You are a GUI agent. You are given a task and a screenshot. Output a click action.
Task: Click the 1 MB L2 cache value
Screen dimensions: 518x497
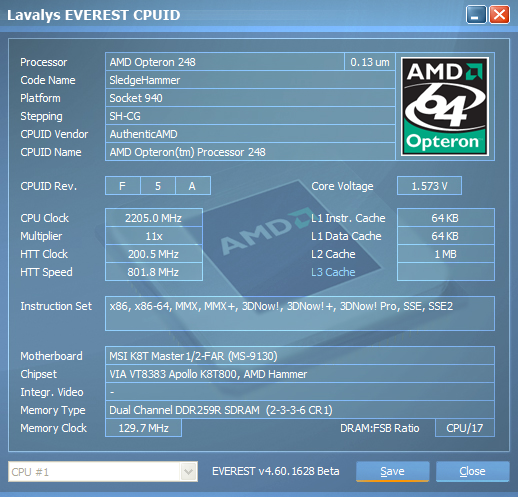(x=446, y=254)
